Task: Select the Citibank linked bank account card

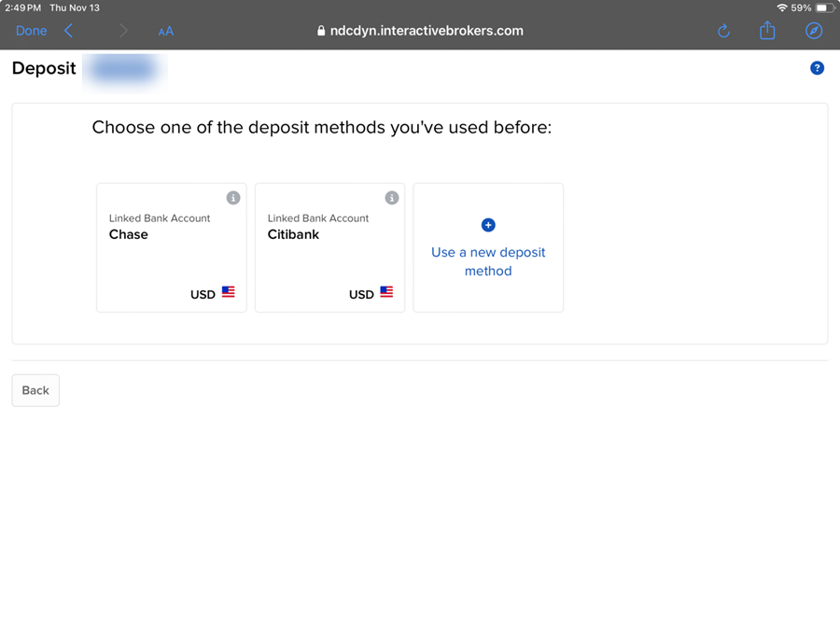Action: point(330,247)
